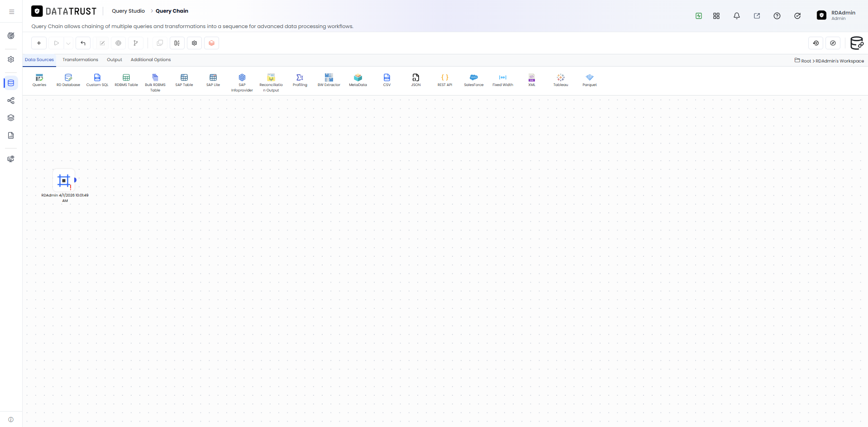Click the DATATRUST logo
Screen dimensions: 868x427
tap(64, 11)
